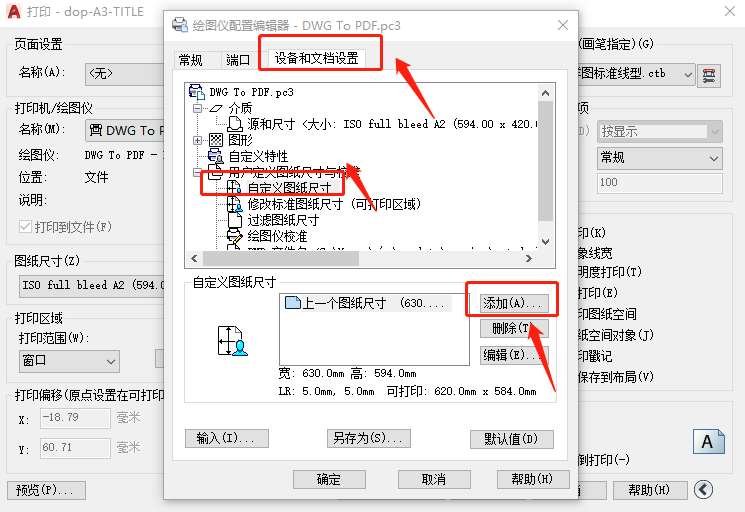The width and height of the screenshot is (745, 512).
Task: Click the Y offset input field
Action: [75, 448]
